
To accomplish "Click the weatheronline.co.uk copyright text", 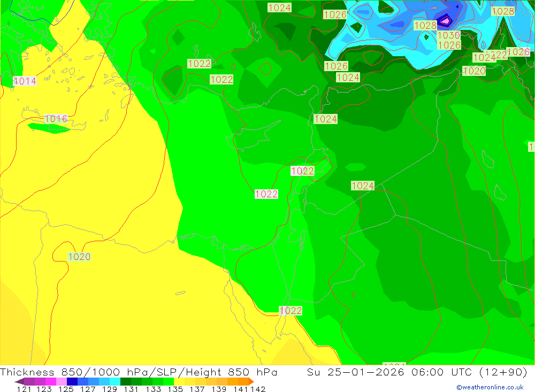I will coord(490,387).
